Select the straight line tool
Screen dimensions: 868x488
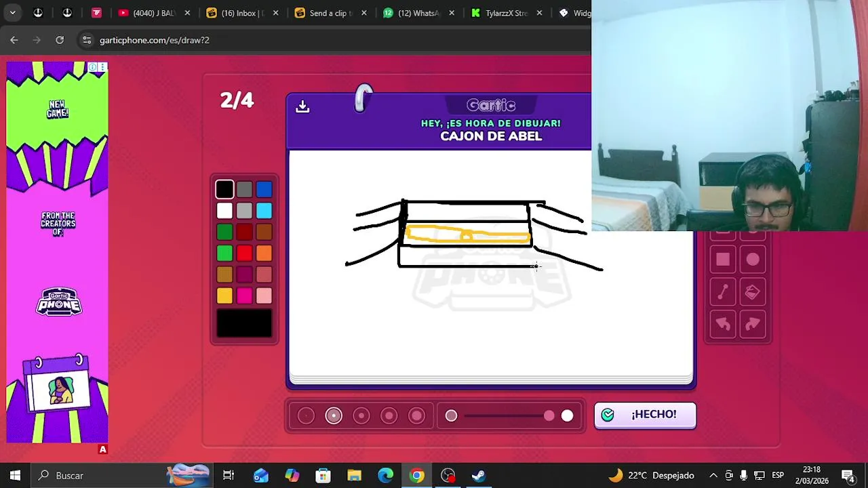(x=723, y=292)
